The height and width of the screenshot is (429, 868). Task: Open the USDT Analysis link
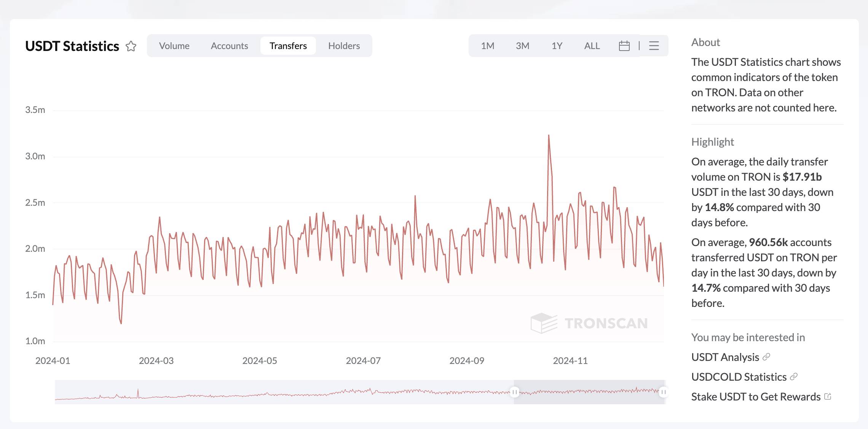tap(725, 357)
